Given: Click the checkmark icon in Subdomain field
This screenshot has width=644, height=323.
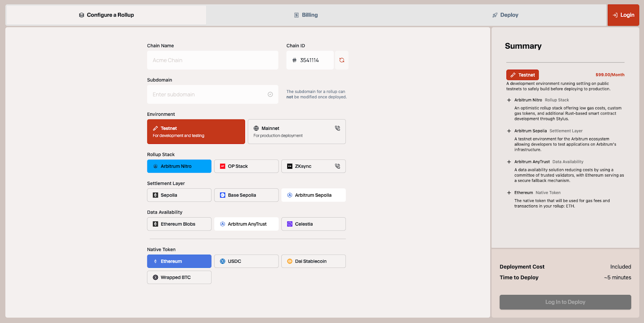Looking at the screenshot, I should [270, 95].
